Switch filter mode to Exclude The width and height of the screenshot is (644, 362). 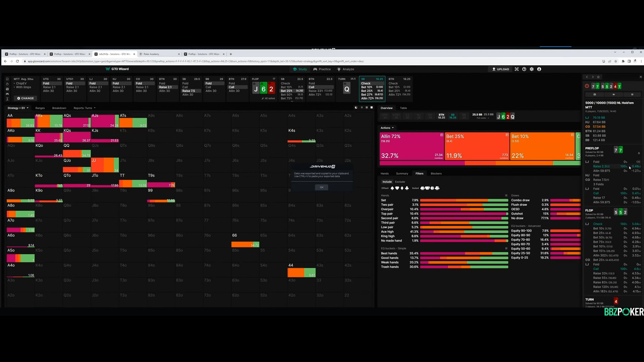click(x=400, y=182)
